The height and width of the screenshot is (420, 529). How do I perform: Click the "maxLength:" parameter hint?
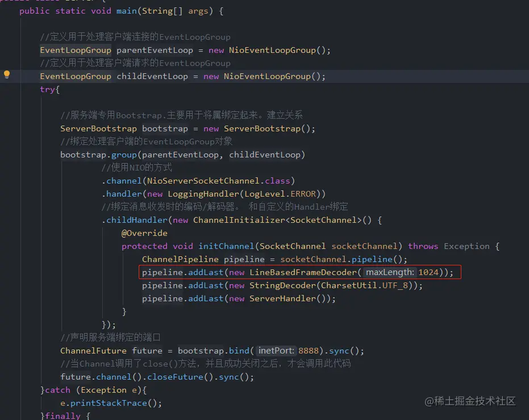[390, 272]
